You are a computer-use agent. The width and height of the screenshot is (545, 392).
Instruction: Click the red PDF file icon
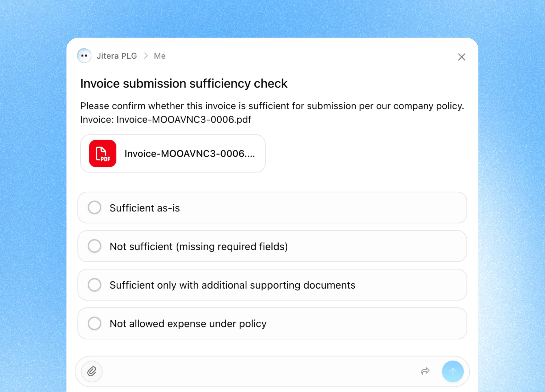coord(103,153)
